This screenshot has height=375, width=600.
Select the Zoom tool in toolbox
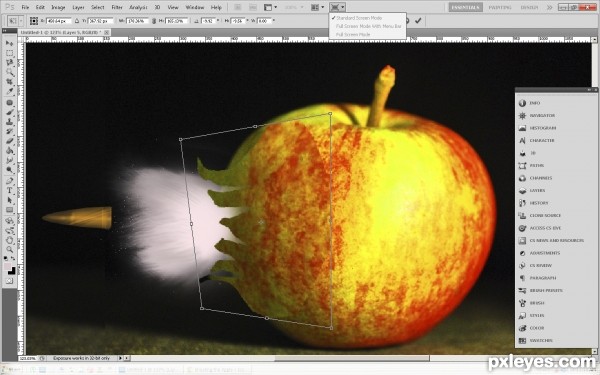(x=10, y=249)
